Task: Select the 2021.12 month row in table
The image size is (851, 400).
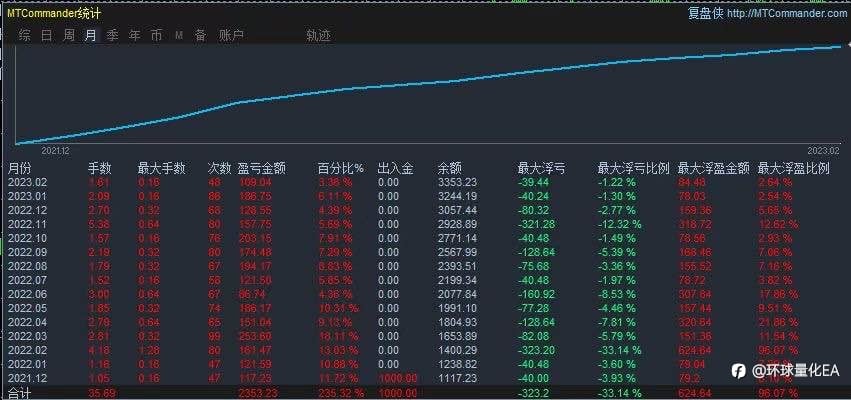Action: point(426,378)
